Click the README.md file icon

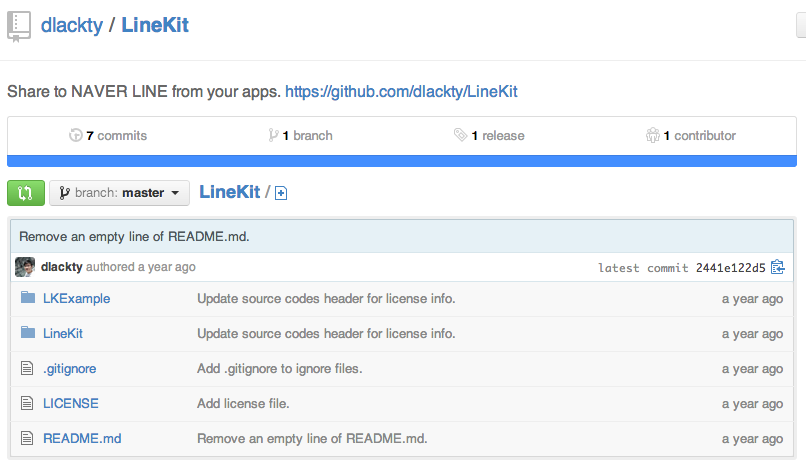[27, 438]
